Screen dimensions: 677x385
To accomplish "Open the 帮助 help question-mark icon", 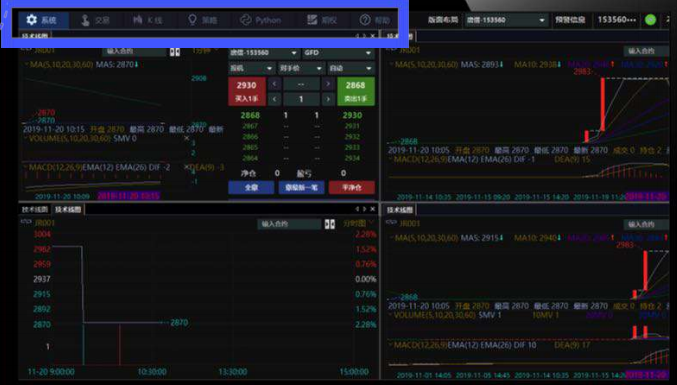I will point(374,20).
